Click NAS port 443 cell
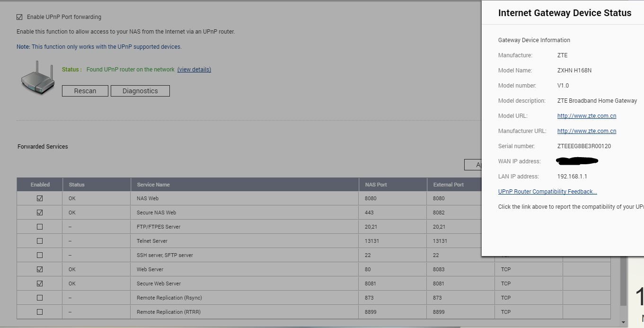The height and width of the screenshot is (328, 644). point(393,213)
